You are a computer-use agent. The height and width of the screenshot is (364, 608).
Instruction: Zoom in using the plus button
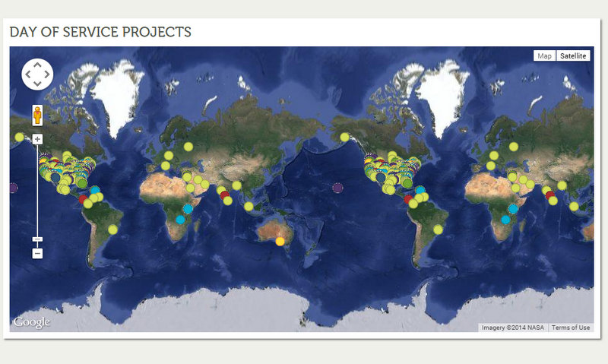click(x=37, y=139)
